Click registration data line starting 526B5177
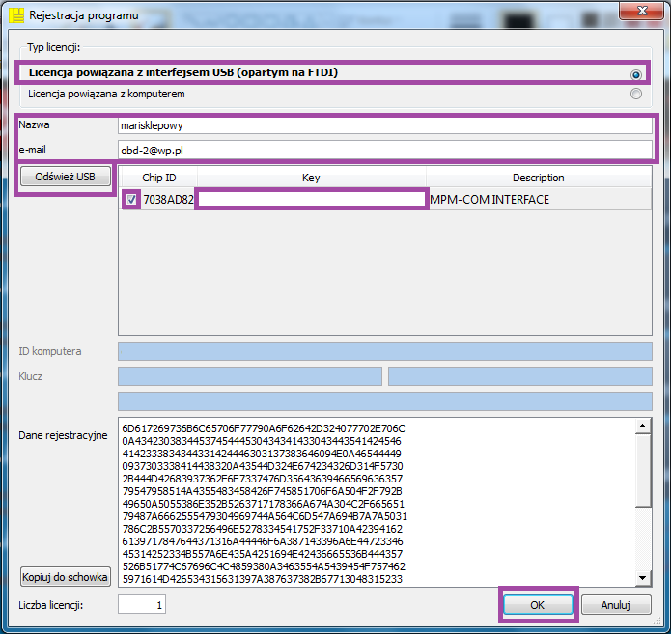 (264, 566)
